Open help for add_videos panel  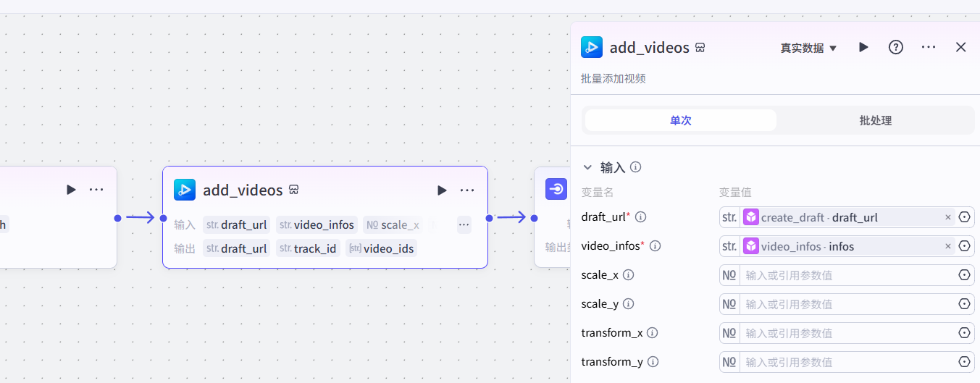(896, 47)
